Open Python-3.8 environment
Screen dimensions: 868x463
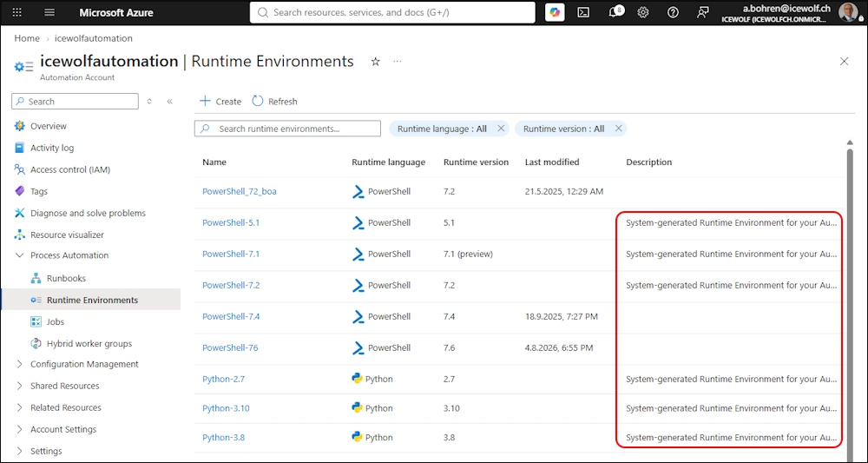point(223,437)
